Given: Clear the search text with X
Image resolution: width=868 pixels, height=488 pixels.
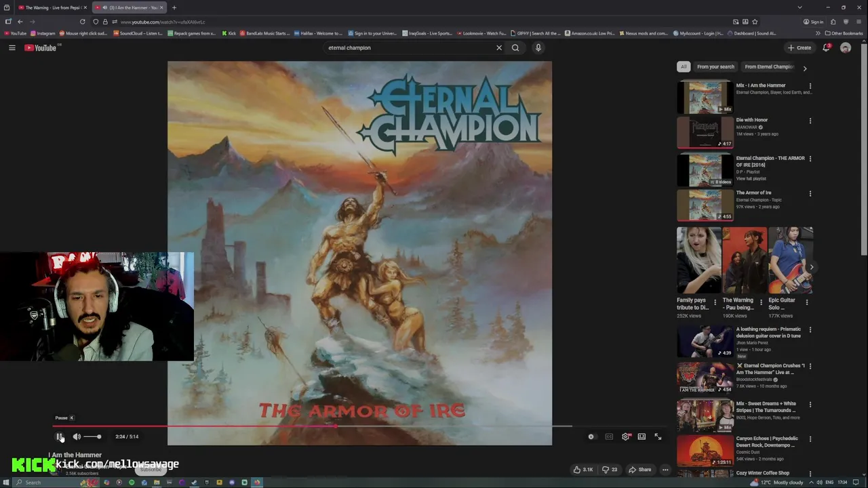Looking at the screenshot, I should point(499,47).
